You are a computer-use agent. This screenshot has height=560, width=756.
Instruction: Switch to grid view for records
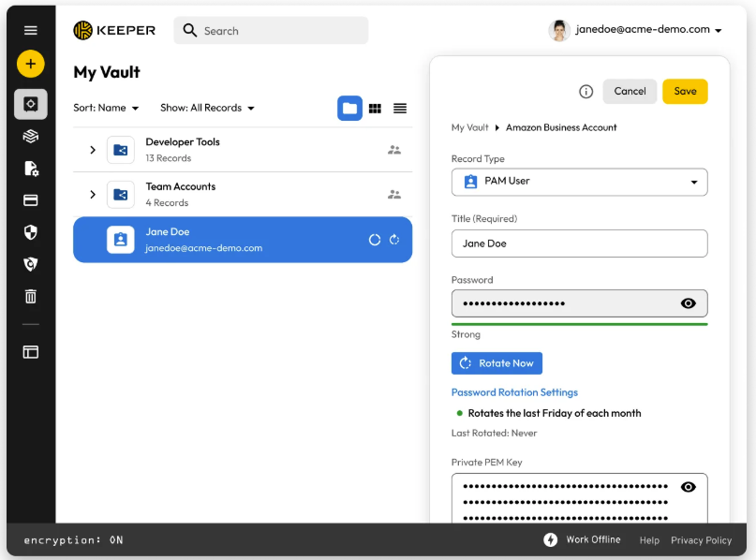375,108
